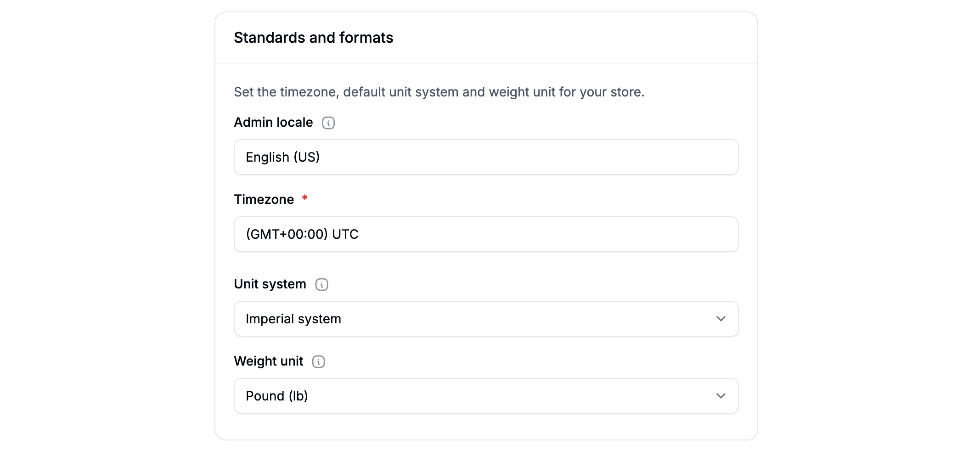Click the Admin locale label text
The width and height of the screenshot is (980, 451).
[273, 122]
